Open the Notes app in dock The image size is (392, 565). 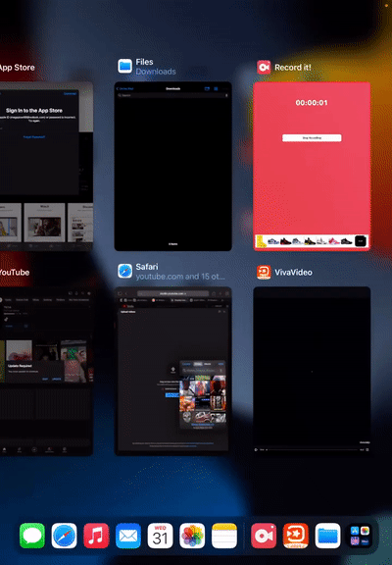(224, 536)
